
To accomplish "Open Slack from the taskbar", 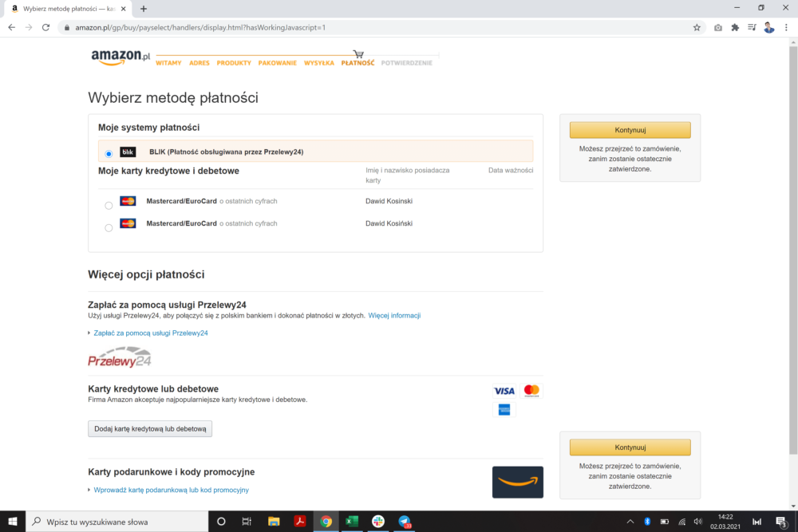I will pos(378,522).
